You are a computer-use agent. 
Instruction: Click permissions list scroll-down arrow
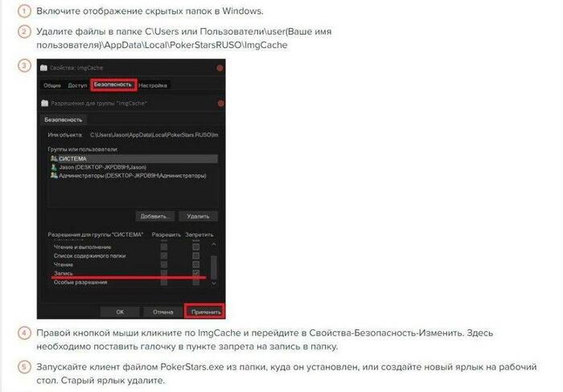click(x=214, y=284)
